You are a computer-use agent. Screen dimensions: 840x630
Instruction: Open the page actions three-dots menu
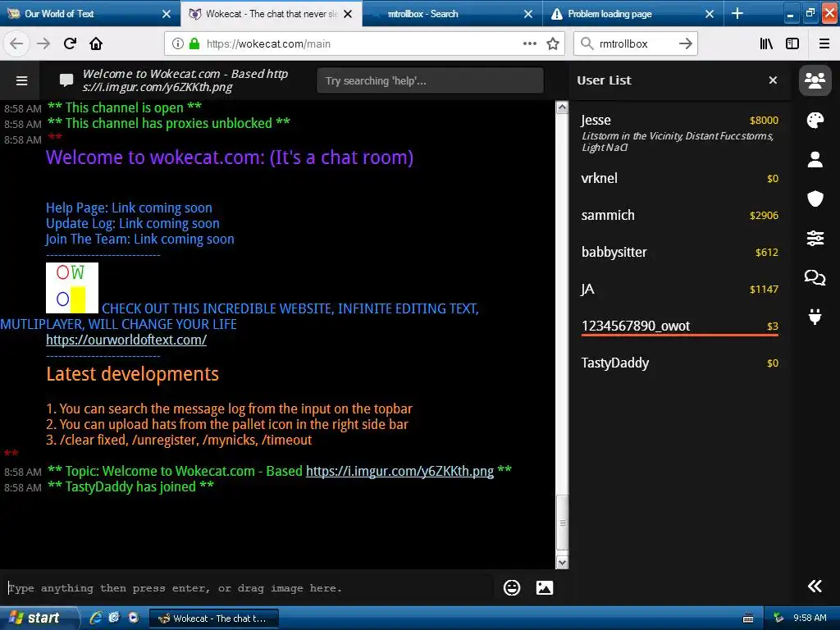tap(530, 44)
